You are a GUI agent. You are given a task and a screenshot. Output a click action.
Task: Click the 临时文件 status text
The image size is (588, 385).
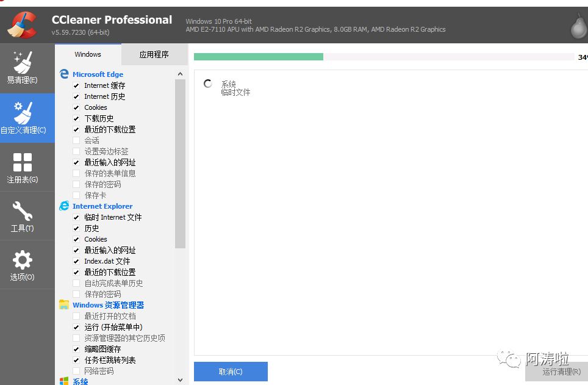click(x=235, y=92)
